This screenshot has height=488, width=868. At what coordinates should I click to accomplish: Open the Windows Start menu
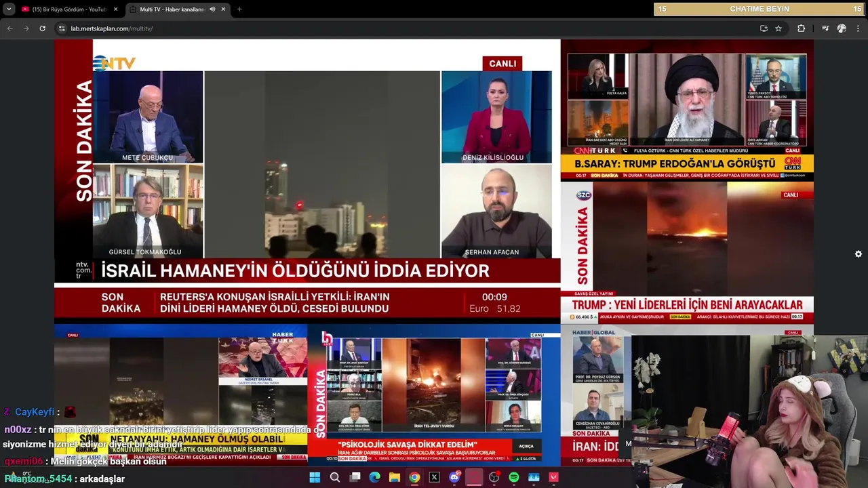pos(315,477)
